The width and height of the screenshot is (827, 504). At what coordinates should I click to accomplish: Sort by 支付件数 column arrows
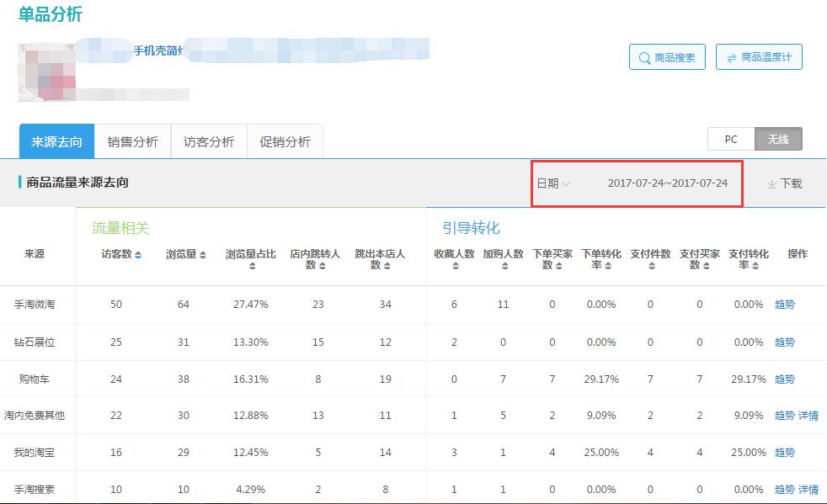(651, 266)
